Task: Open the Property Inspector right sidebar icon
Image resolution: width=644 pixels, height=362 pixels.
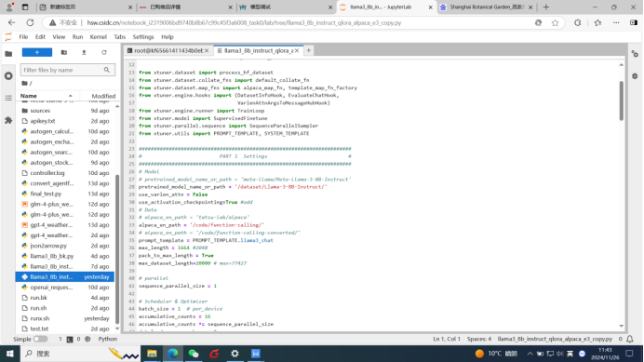Action: tap(635, 54)
